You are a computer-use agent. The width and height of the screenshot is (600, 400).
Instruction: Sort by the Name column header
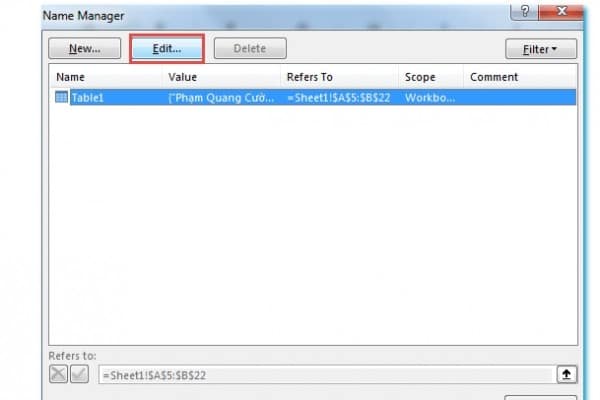(x=70, y=77)
